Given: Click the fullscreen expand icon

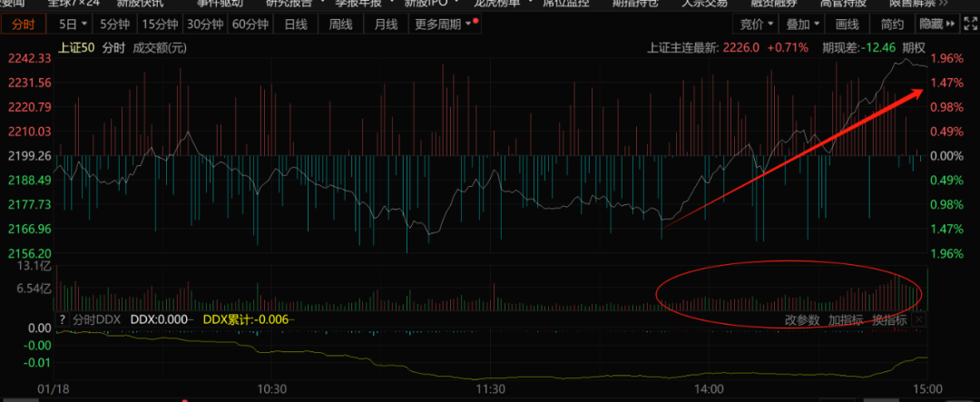Looking at the screenshot, I should (x=971, y=25).
